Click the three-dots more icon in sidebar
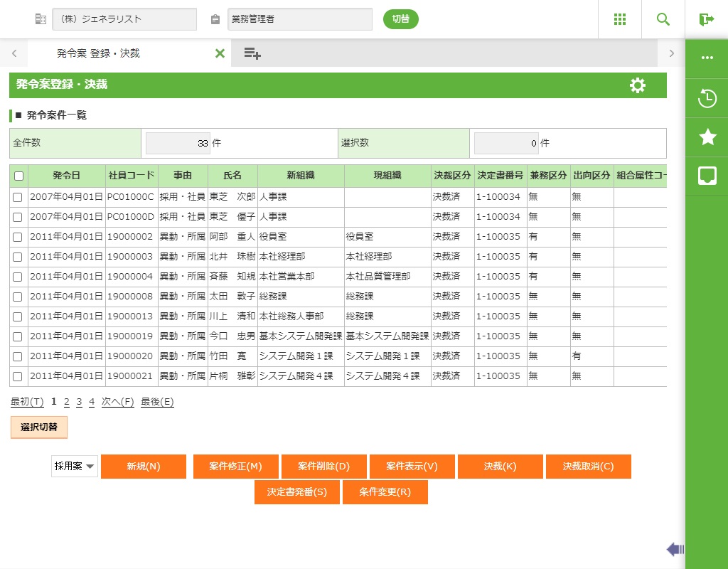 (707, 58)
